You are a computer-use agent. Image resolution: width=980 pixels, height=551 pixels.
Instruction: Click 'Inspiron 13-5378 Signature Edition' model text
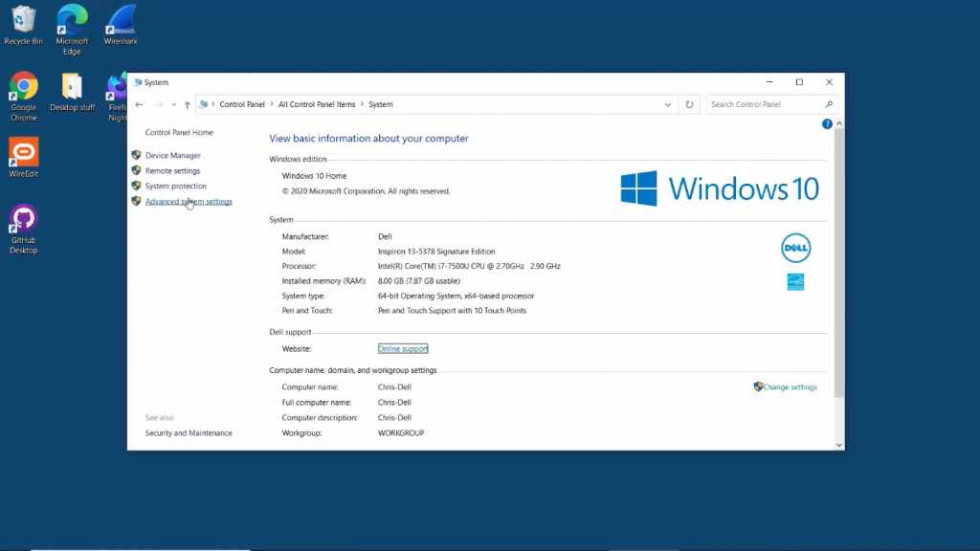(436, 252)
